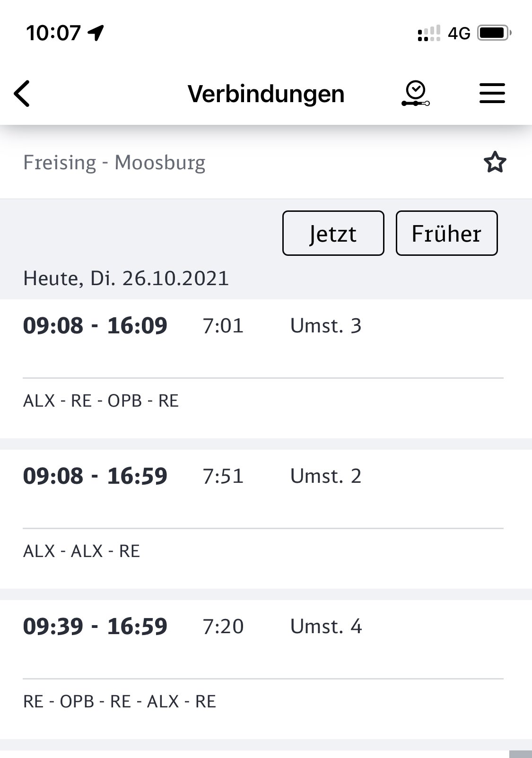Tap the Heute, Di. 26.10.2021 date header
This screenshot has width=532, height=758.
click(126, 278)
